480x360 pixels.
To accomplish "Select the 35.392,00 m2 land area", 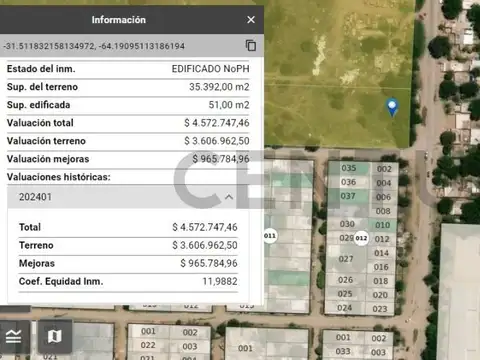I will click(x=219, y=87).
